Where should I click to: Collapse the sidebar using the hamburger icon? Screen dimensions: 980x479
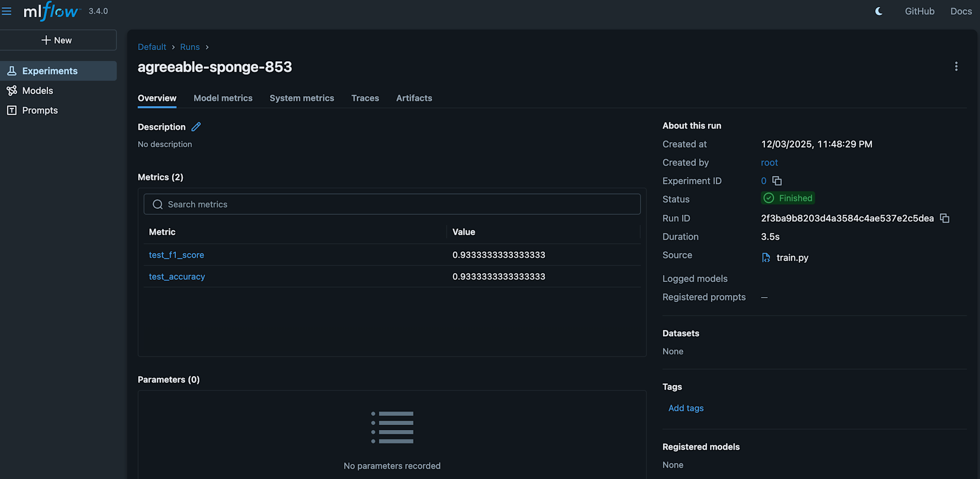pyautogui.click(x=6, y=11)
